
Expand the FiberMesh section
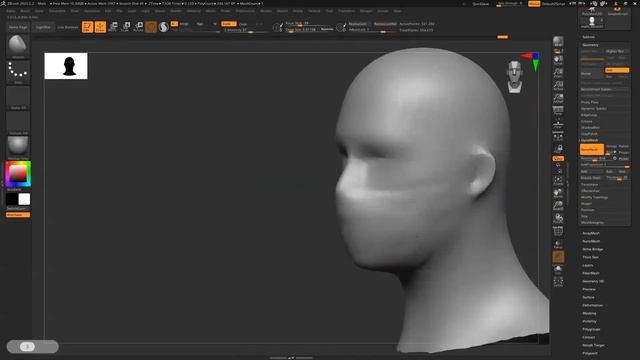click(591, 273)
